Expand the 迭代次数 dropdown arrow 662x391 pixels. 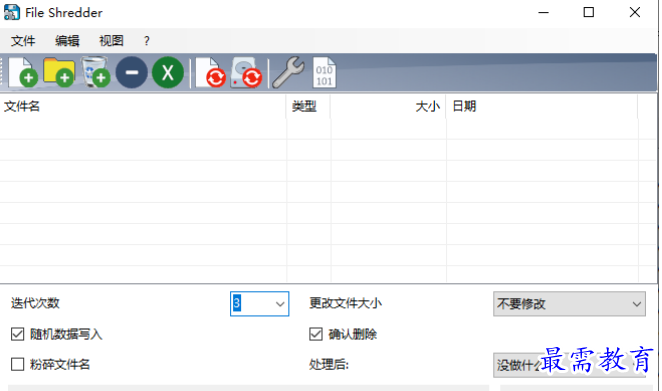[279, 304]
